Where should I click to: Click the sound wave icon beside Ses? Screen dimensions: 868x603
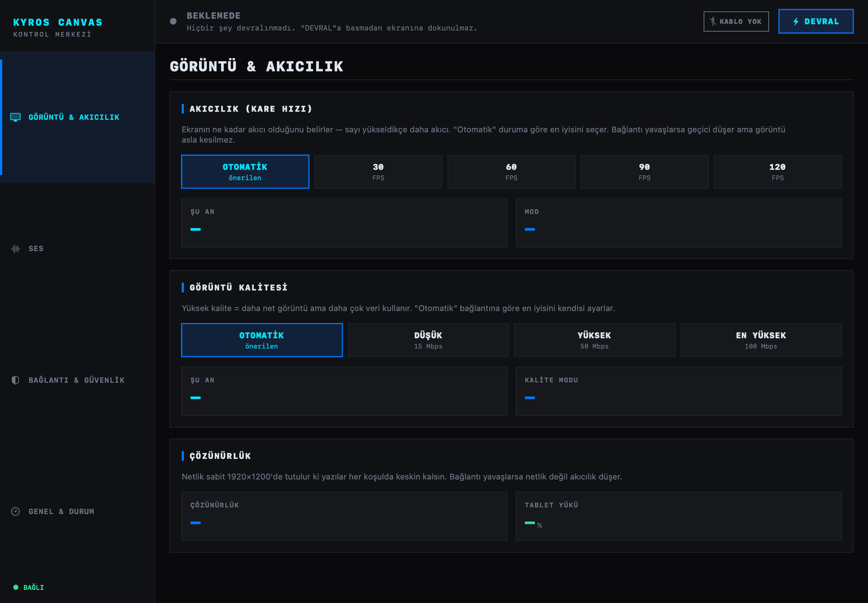15,249
